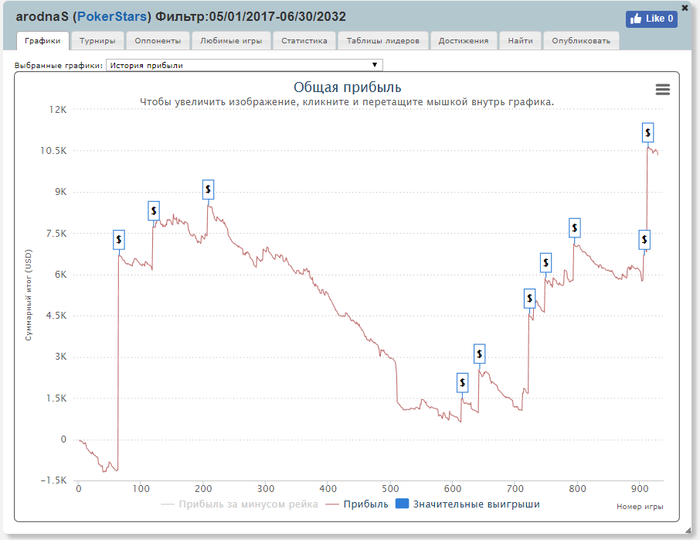Click the win marker near game 748
700x540 pixels.
click(546, 262)
